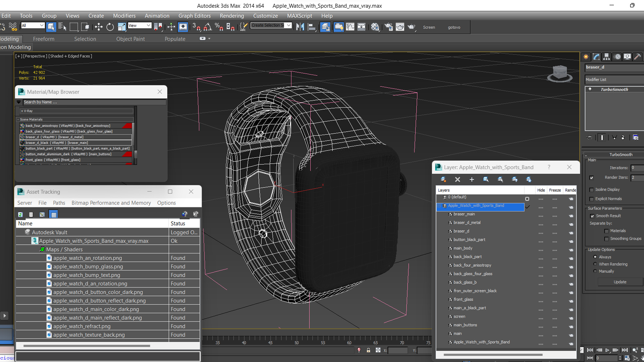Open the Rendering menu
Screen dimensions: 644x362
(x=231, y=16)
